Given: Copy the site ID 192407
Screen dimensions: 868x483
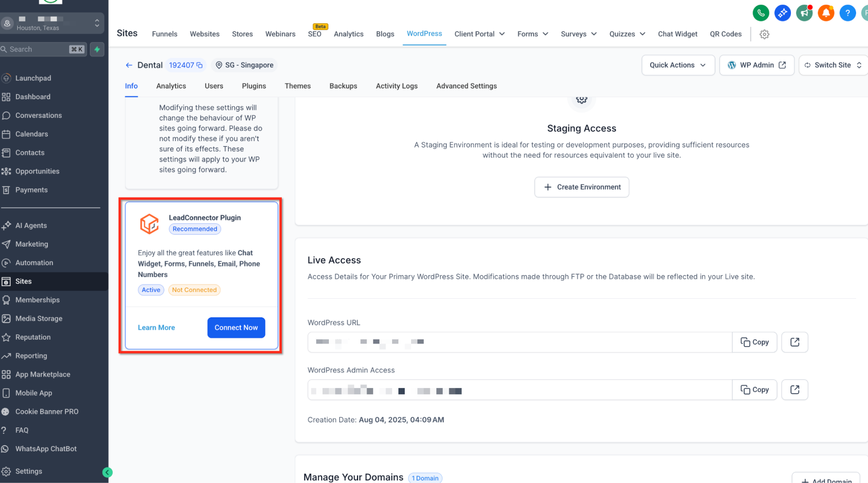Looking at the screenshot, I should click(200, 65).
